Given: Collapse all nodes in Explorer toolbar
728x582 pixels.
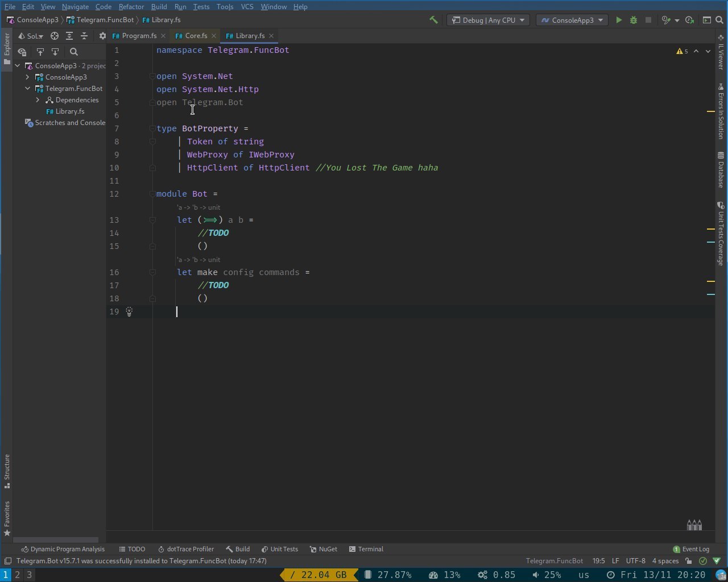Looking at the screenshot, I should (84, 36).
